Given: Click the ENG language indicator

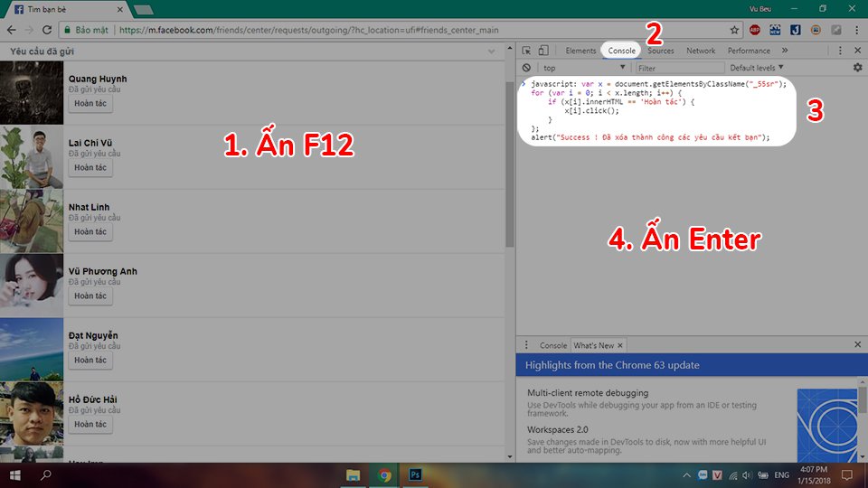Looking at the screenshot, I should [x=781, y=475].
